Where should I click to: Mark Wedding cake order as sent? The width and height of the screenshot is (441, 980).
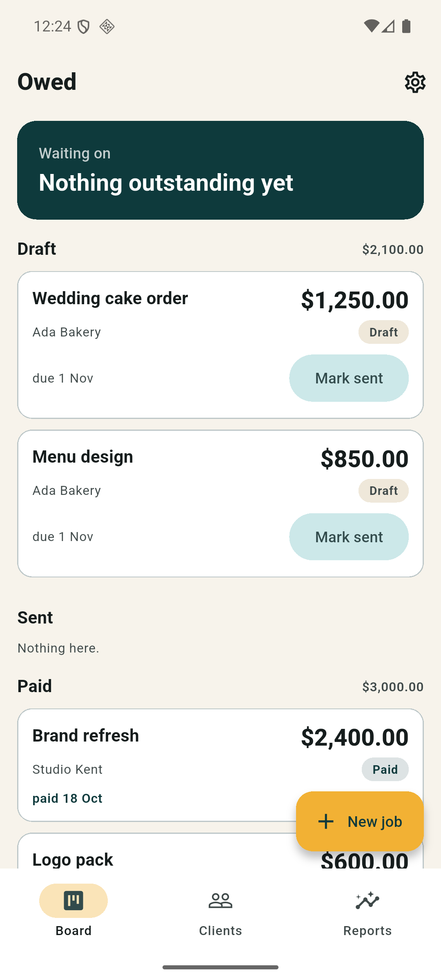coord(349,378)
